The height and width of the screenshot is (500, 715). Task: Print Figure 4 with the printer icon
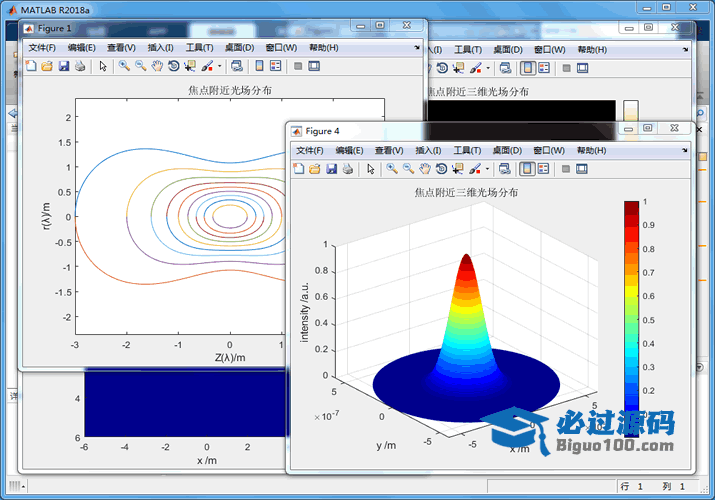[347, 169]
